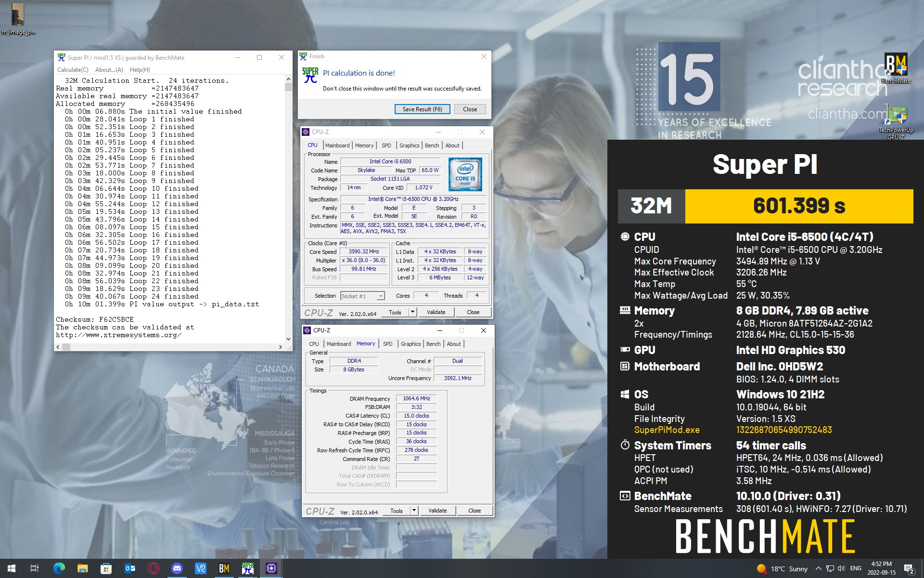924x578 pixels.
Task: Switch to BenchMate in taskbar
Action: [x=224, y=568]
